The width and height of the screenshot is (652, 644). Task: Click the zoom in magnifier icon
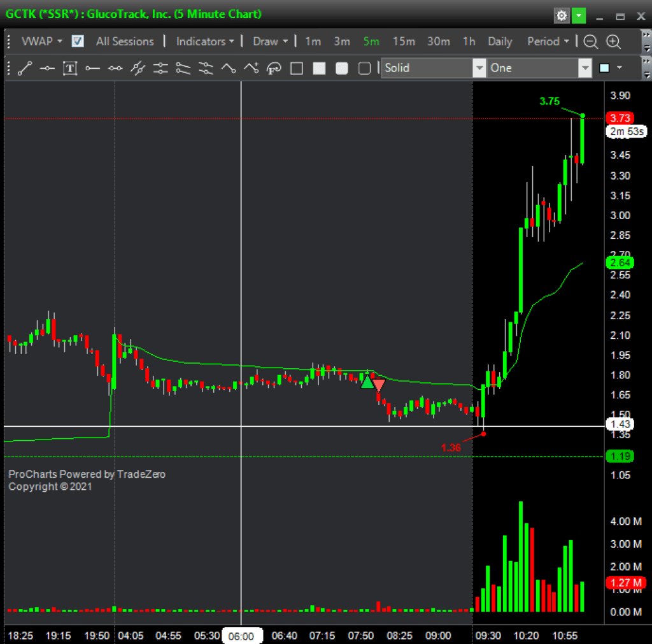pos(613,41)
